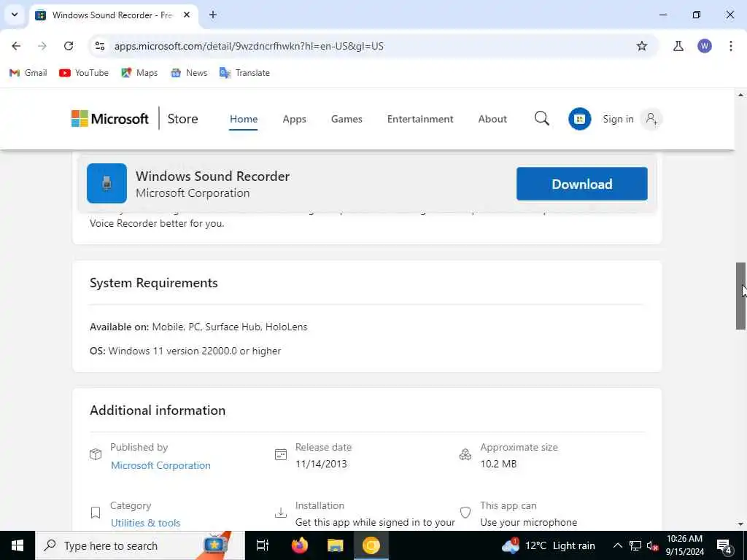Click the address bar URL
This screenshot has height=560, width=747.
tap(249, 46)
